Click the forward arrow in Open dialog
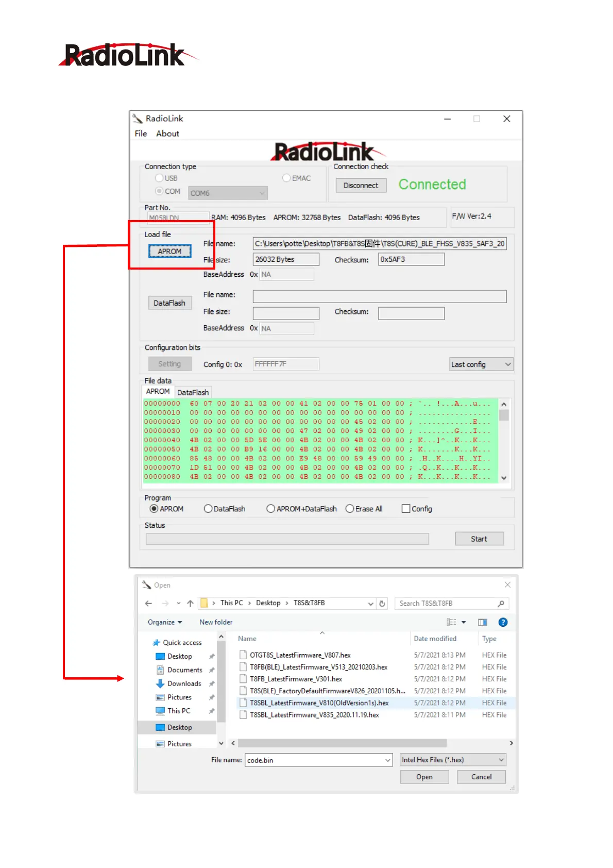The width and height of the screenshot is (613, 868). (x=165, y=603)
